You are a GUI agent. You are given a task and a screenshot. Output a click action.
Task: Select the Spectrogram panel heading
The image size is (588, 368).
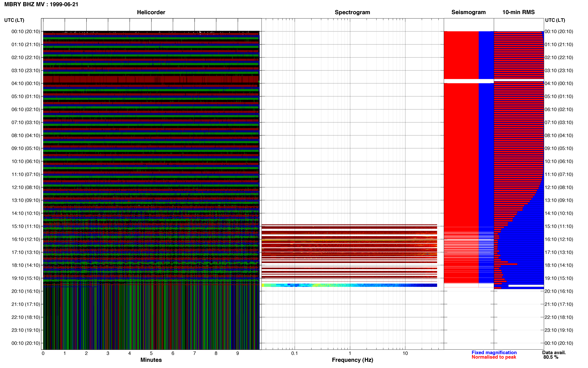click(352, 12)
